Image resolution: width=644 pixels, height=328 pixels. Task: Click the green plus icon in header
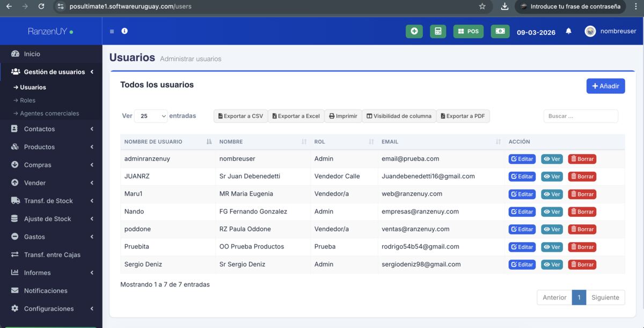(414, 32)
